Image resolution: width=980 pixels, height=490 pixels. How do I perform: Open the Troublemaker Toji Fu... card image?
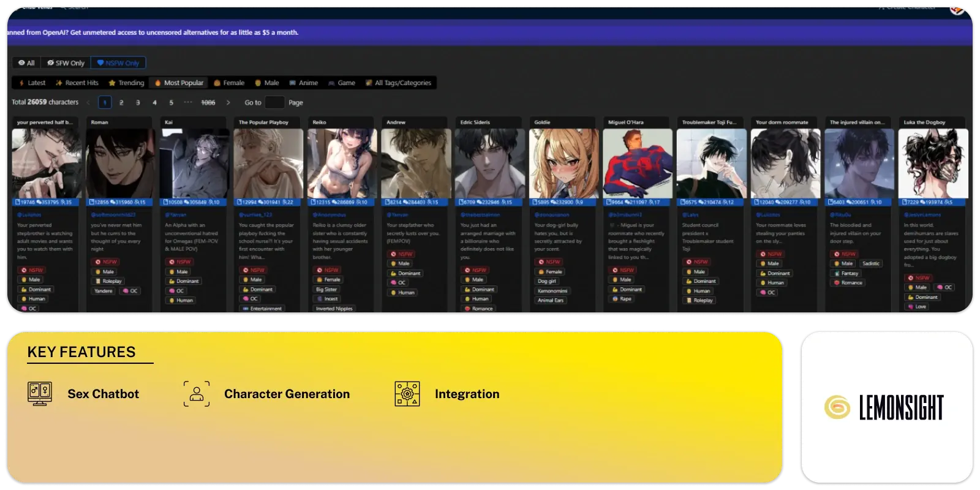tap(711, 163)
